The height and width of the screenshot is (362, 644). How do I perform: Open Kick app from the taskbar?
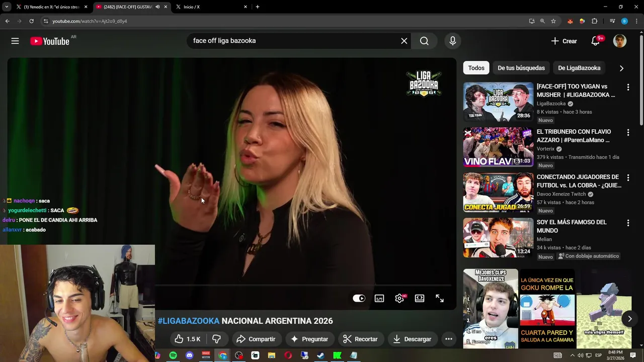click(x=337, y=355)
